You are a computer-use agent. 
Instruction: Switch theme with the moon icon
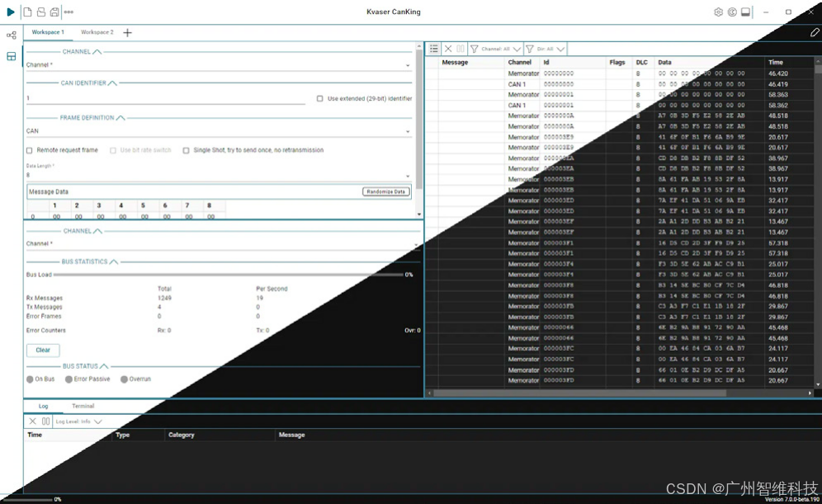click(x=732, y=12)
